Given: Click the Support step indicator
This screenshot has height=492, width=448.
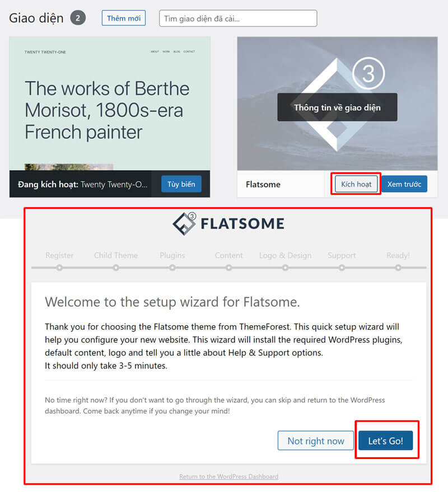Looking at the screenshot, I should pos(342,268).
